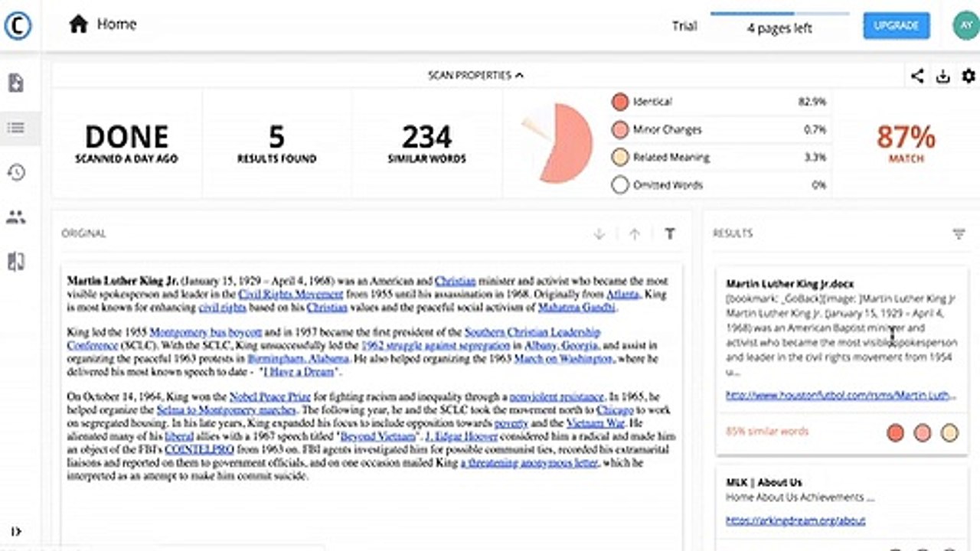Click the threatening anonymous letter link

tap(531, 462)
